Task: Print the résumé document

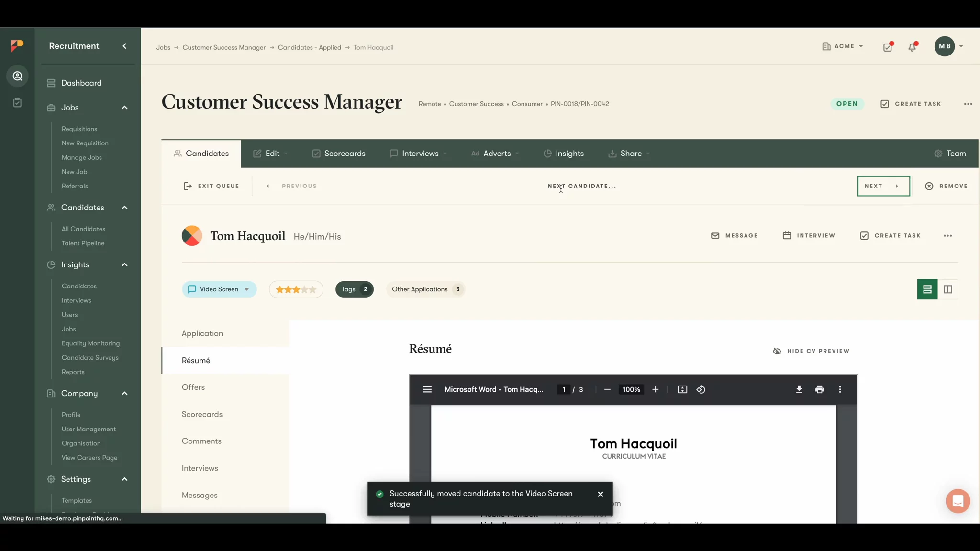Action: (819, 389)
